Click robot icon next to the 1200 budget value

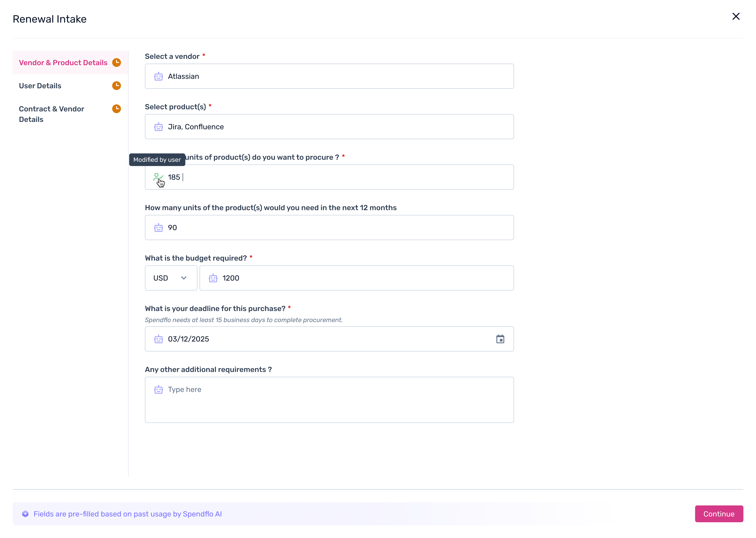point(213,278)
